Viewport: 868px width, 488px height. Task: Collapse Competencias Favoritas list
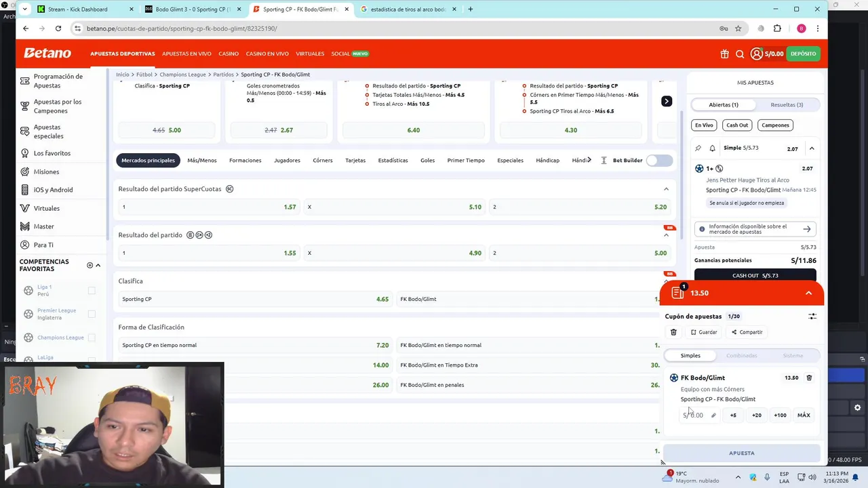point(98,265)
